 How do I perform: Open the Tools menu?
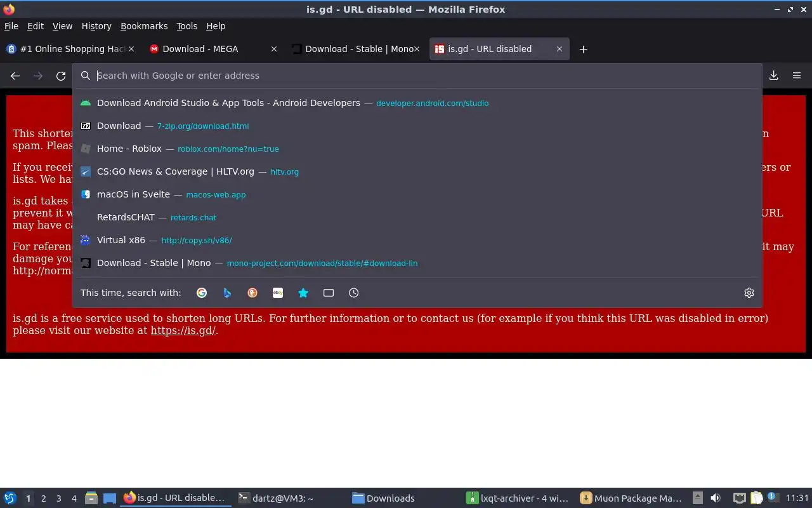click(187, 26)
